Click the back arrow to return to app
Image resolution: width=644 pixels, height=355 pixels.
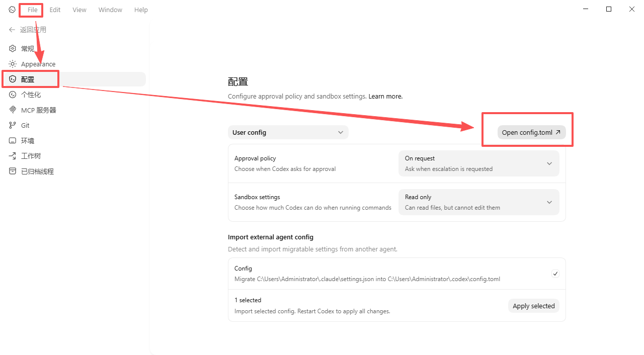(12, 30)
